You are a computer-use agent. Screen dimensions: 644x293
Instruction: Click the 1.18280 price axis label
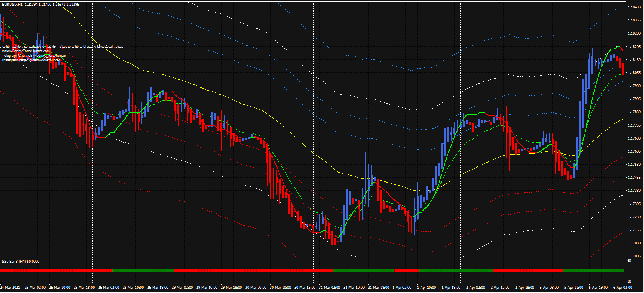tap(634, 33)
